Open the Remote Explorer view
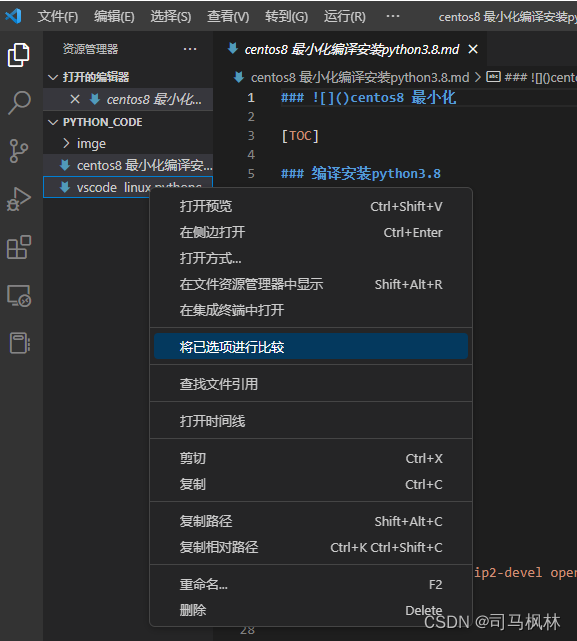The height and width of the screenshot is (641, 577). click(19, 296)
